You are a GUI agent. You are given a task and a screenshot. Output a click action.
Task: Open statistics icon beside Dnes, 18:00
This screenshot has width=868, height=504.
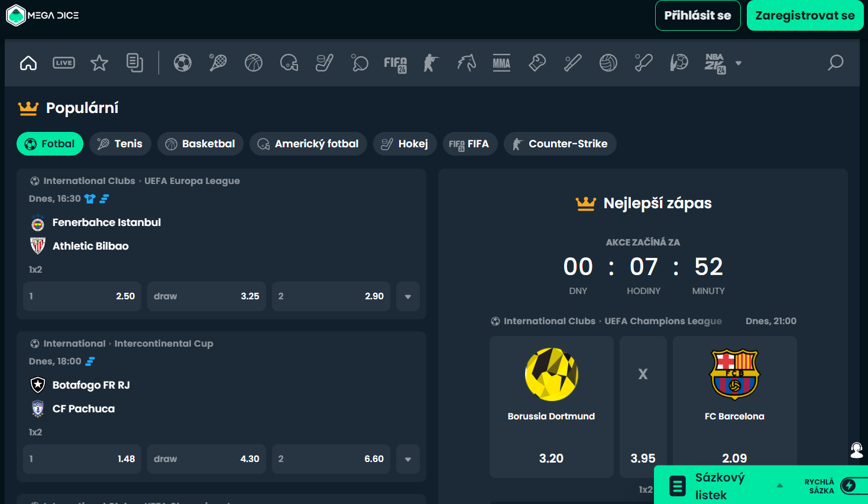pyautogui.click(x=90, y=361)
